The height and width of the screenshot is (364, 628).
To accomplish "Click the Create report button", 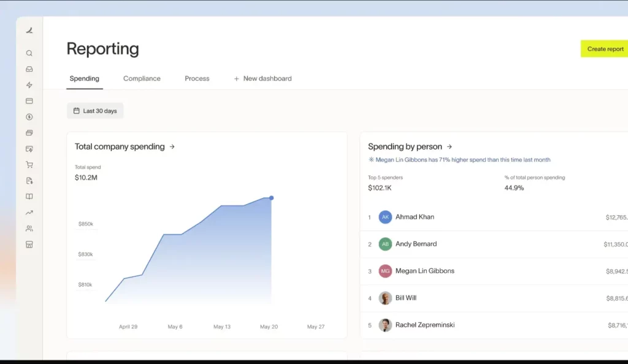I will coord(605,48).
